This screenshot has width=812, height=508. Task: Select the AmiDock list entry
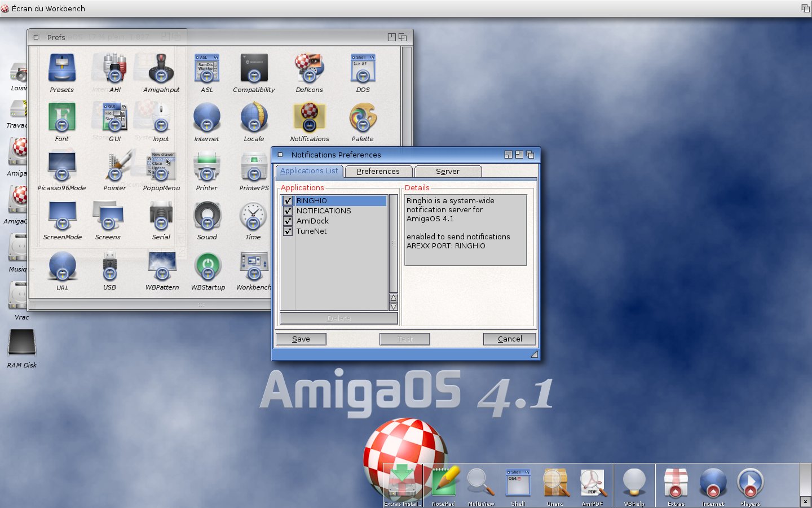341,221
